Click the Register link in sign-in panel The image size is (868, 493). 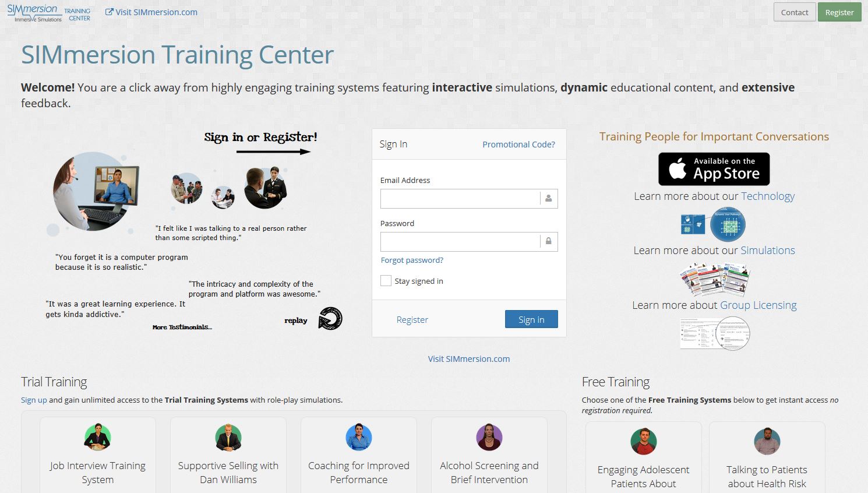coord(412,320)
